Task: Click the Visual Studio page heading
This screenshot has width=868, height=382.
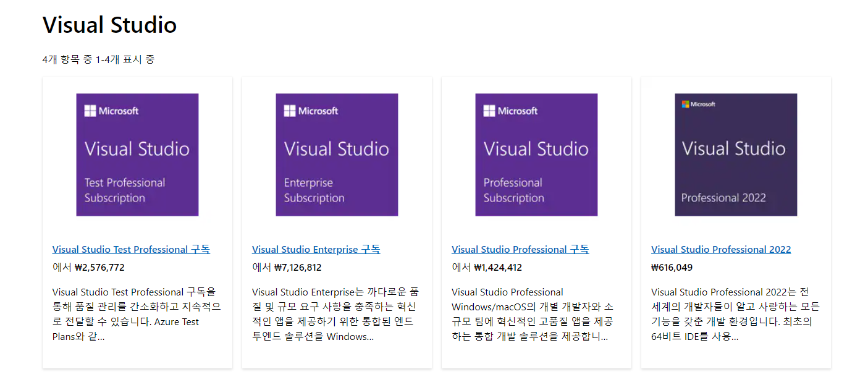Action: (x=109, y=25)
